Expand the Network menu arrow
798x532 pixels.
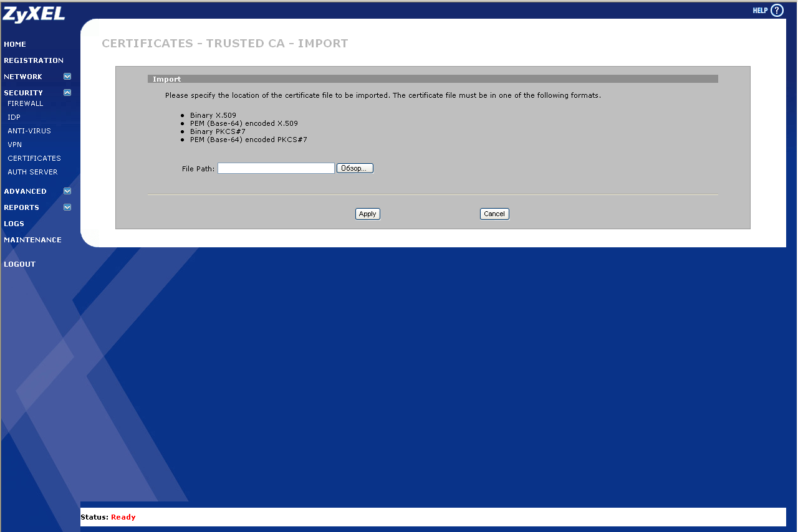pyautogui.click(x=67, y=77)
